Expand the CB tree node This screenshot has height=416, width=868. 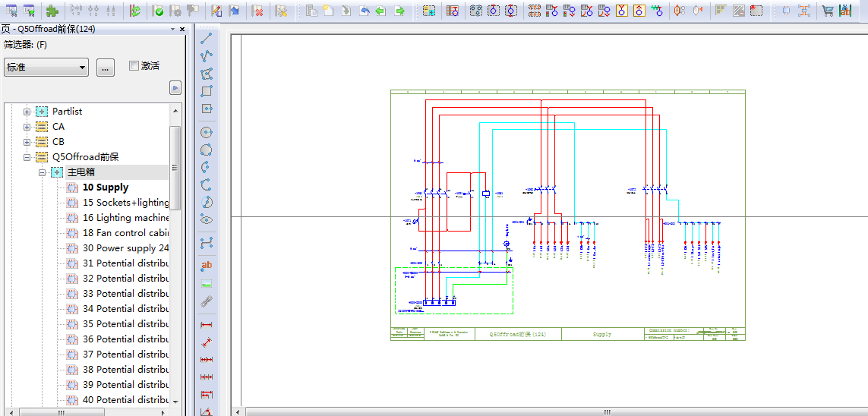point(27,142)
